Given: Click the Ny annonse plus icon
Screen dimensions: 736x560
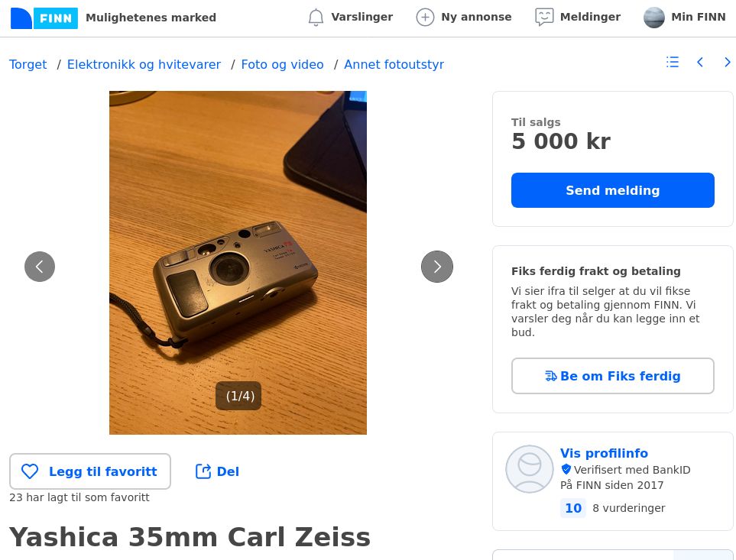Looking at the screenshot, I should pos(425,18).
